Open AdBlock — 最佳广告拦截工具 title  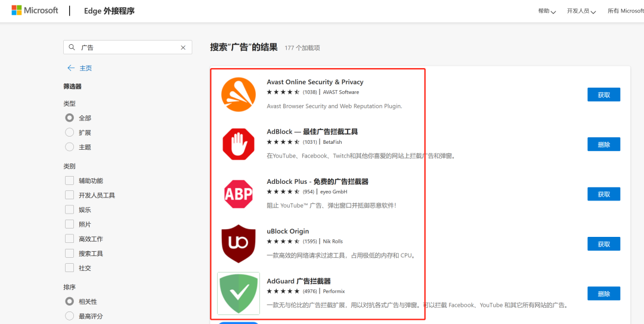tap(312, 132)
